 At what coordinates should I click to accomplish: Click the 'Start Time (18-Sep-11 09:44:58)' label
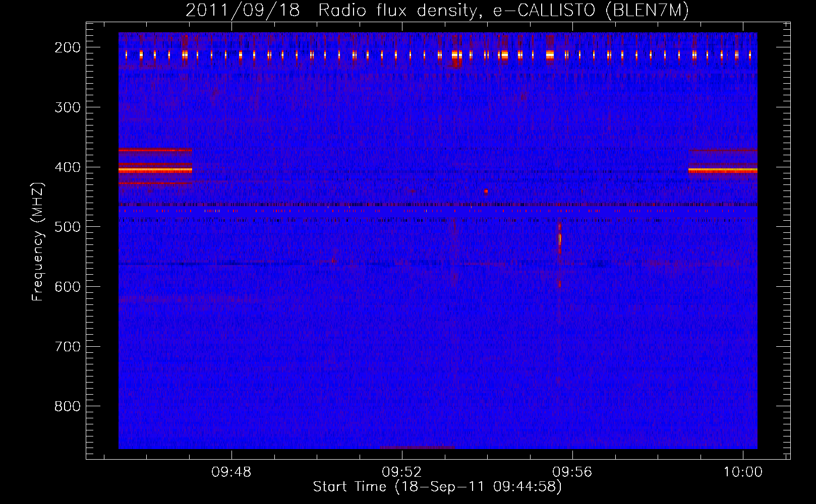click(437, 487)
